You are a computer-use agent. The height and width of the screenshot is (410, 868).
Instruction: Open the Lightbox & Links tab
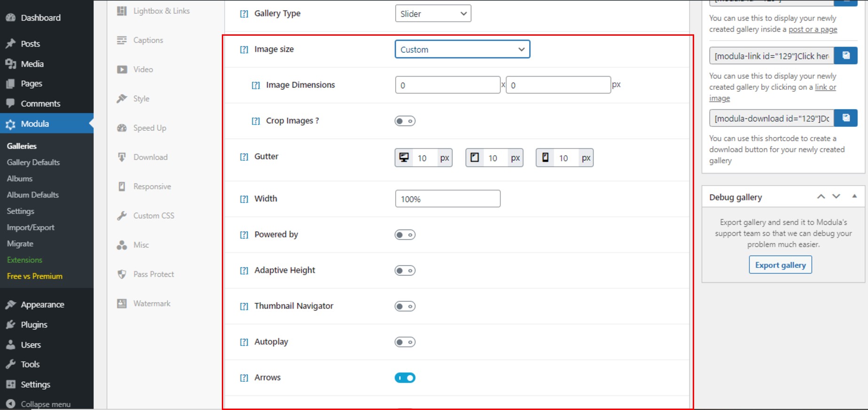(x=161, y=11)
